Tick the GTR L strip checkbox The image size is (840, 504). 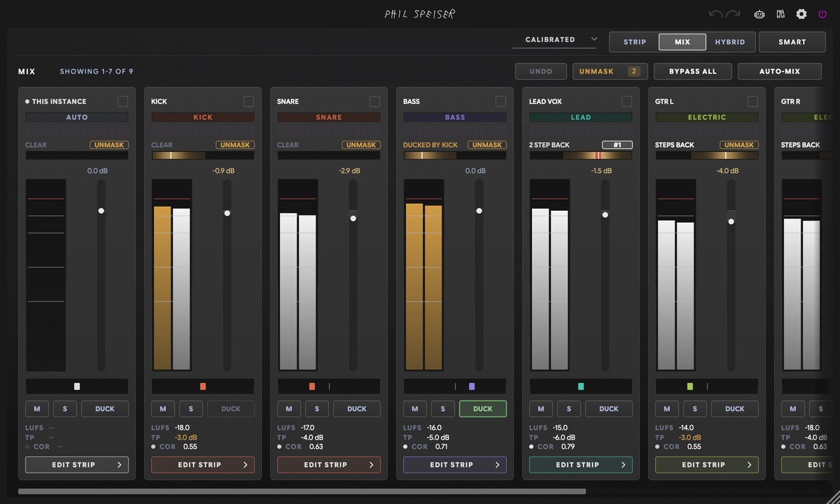coord(752,101)
